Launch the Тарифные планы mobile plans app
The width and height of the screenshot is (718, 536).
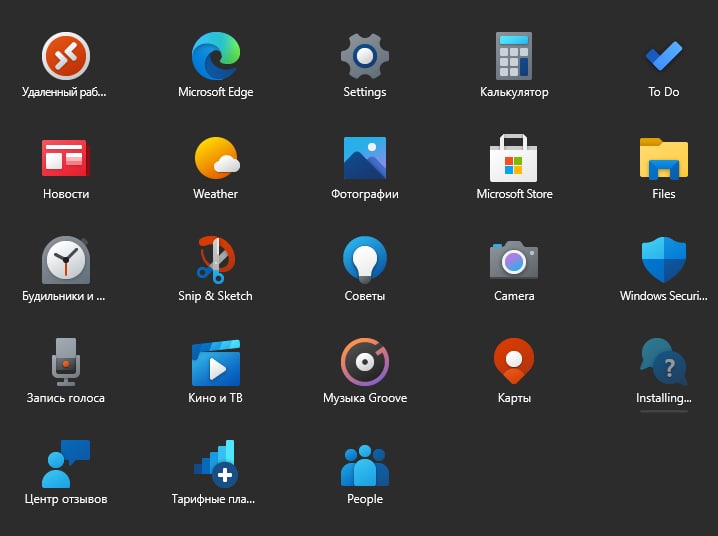click(216, 464)
